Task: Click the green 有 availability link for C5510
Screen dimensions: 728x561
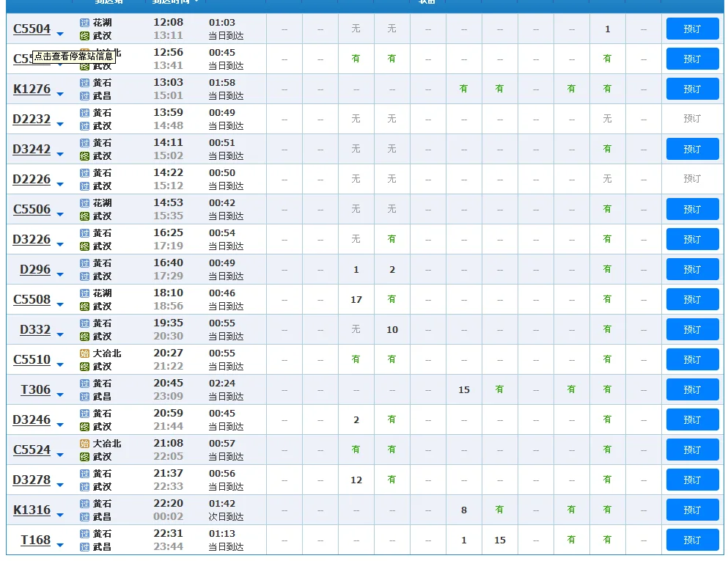Action: [355, 359]
